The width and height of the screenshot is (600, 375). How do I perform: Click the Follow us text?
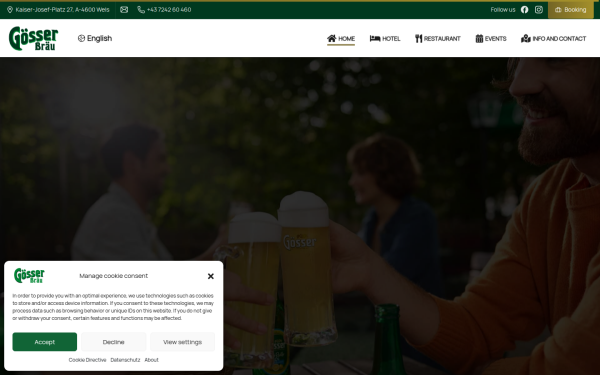tap(503, 10)
